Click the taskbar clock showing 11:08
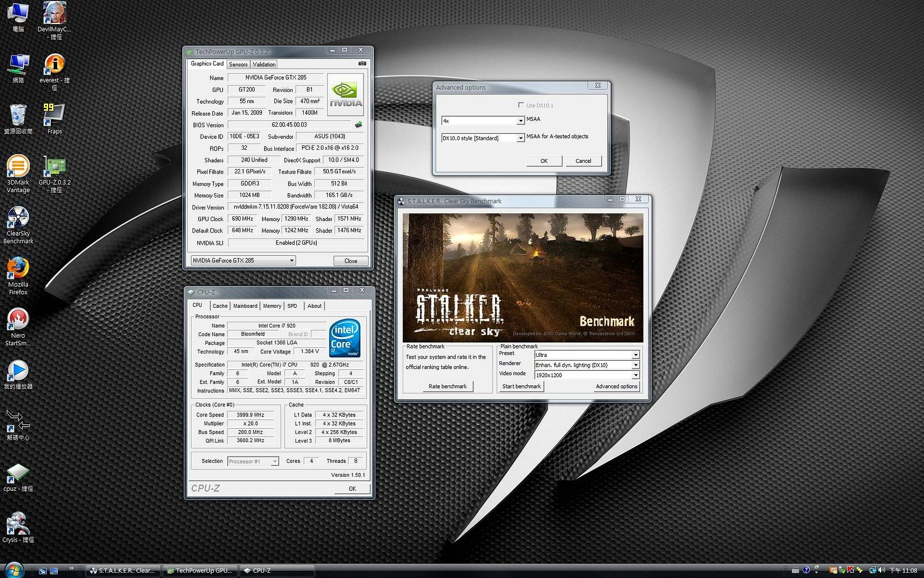The width and height of the screenshot is (924, 578). [903, 571]
